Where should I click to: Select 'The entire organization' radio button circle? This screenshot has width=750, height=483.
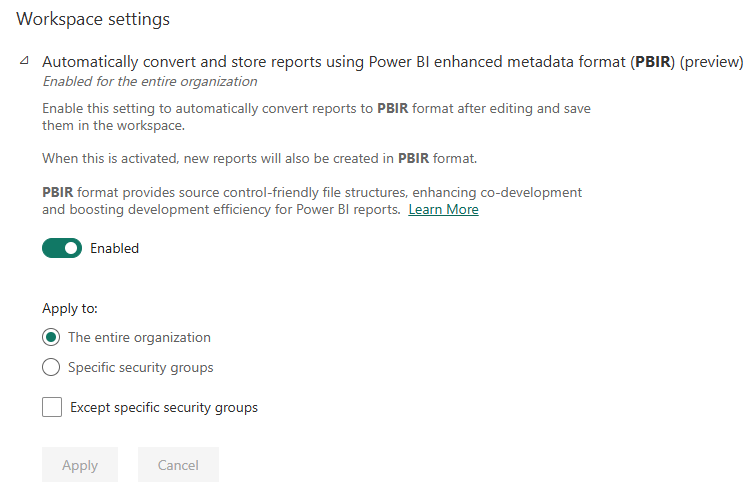51,337
